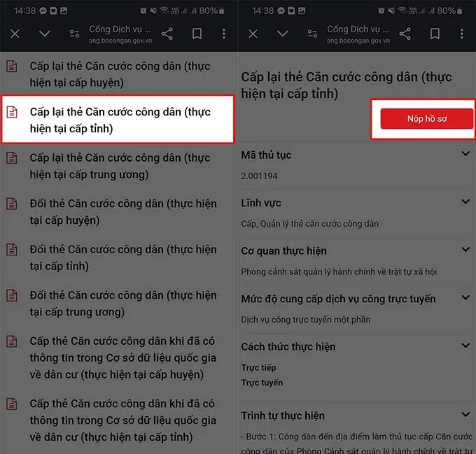The width and height of the screenshot is (476, 454).
Task: Tap the down chevron in right phone toolbar
Action: click(283, 34)
